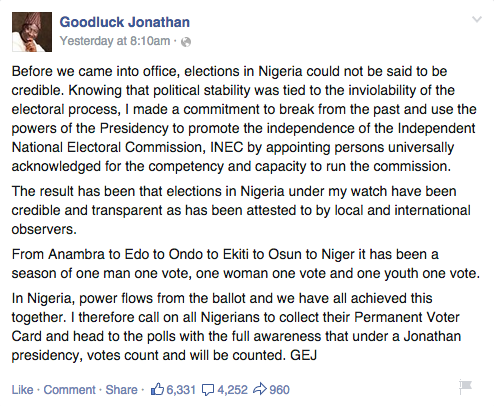View the 960 shares count
This screenshot has height=406, width=494.
point(279,390)
